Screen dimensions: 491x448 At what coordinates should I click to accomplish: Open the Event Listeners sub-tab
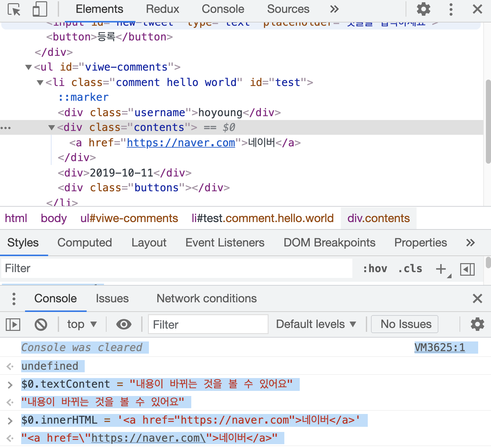pyautogui.click(x=225, y=243)
